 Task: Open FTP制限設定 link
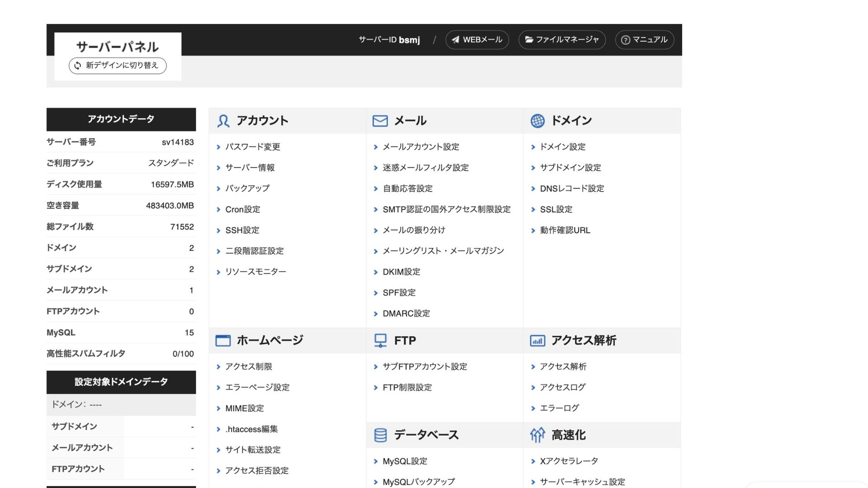(407, 387)
